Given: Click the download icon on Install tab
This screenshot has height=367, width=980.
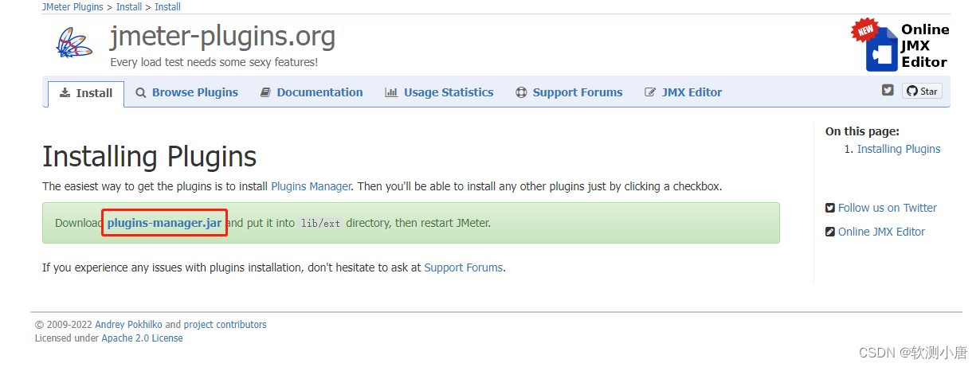Looking at the screenshot, I should 65,92.
